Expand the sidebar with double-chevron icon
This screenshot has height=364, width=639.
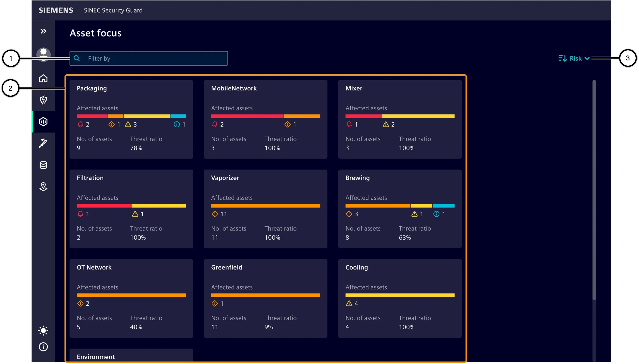(43, 31)
